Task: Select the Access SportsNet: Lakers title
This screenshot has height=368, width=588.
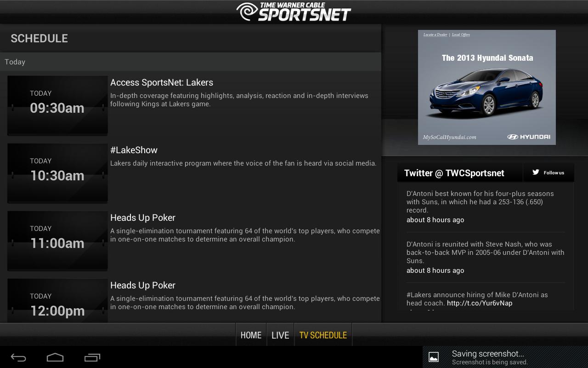Action: coord(162,82)
